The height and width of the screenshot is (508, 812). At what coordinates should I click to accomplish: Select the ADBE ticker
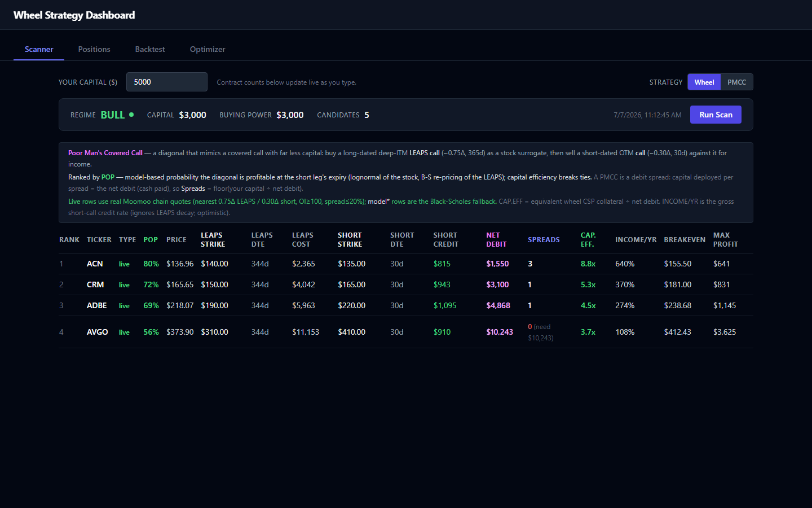click(96, 305)
